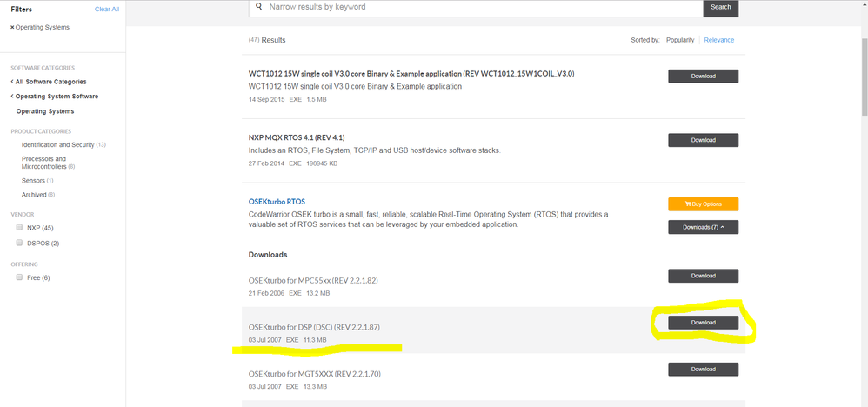Download OSEKturbo for DSP (DSC)
868x407 pixels.
pos(703,323)
